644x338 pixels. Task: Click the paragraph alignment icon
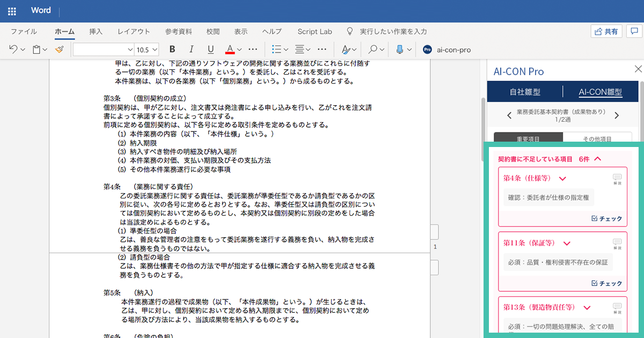tap(300, 49)
